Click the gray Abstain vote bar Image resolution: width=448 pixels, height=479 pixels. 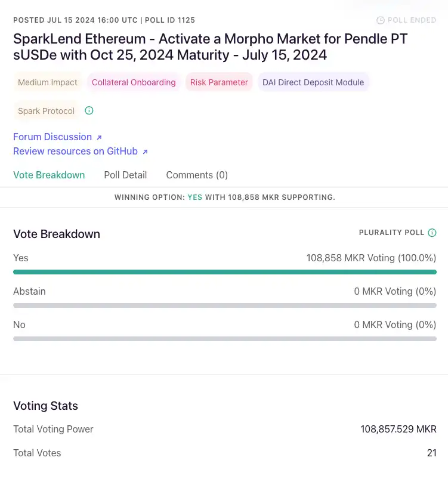coord(224,305)
